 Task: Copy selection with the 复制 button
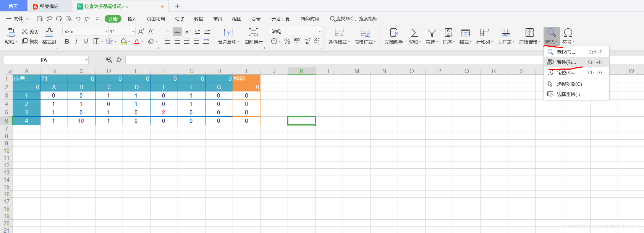30,41
